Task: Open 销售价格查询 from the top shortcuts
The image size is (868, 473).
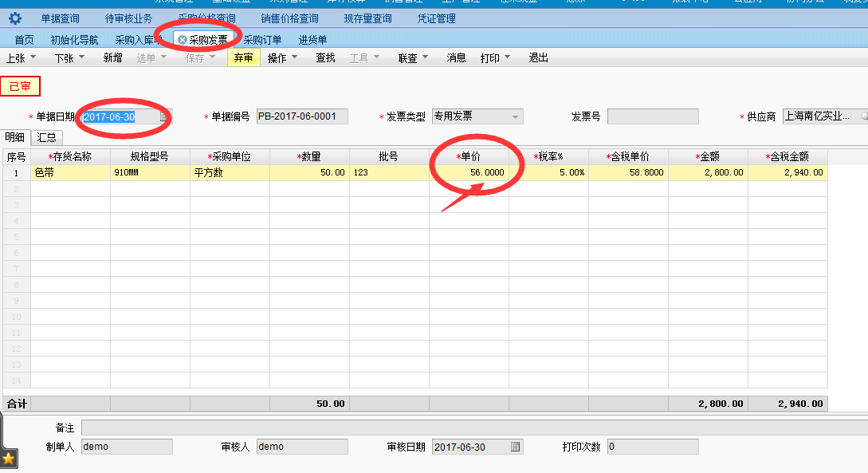Action: tap(289, 18)
